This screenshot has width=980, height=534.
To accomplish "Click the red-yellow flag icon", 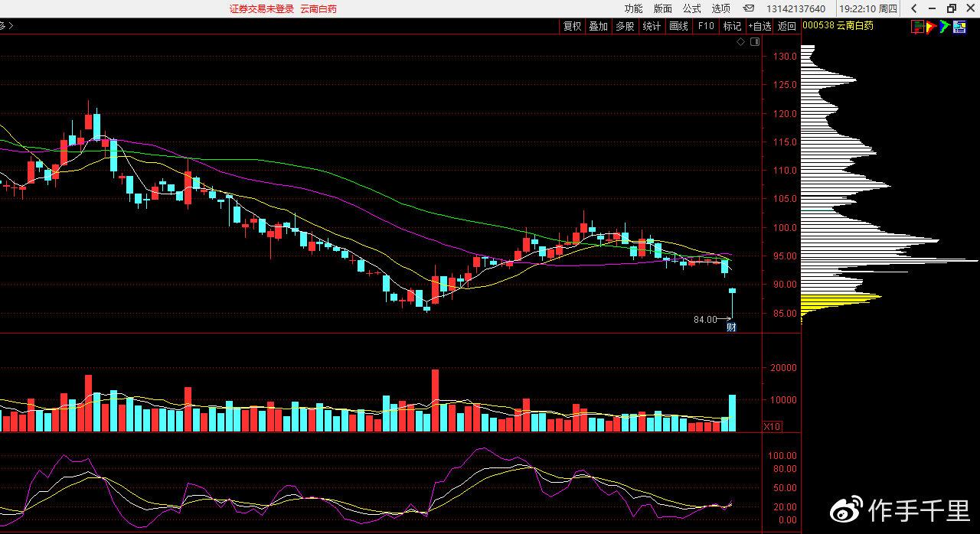I will point(931,26).
